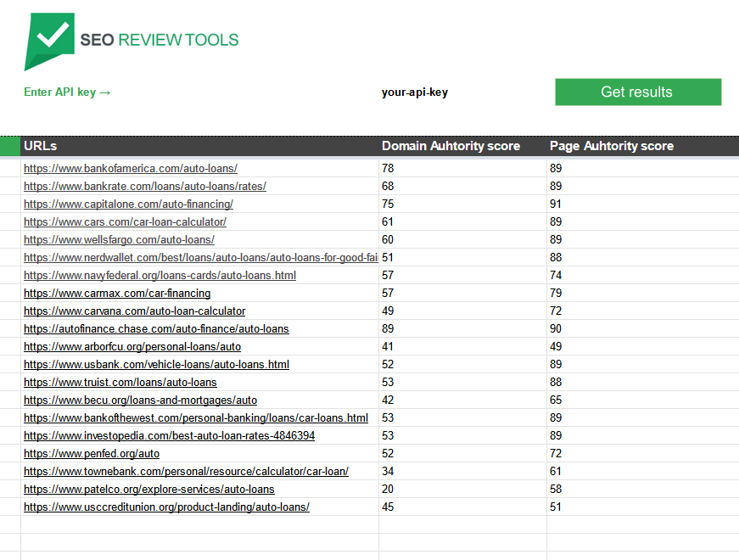Image resolution: width=739 pixels, height=560 pixels.
Task: Select the Page Auhtority score header
Action: (611, 146)
